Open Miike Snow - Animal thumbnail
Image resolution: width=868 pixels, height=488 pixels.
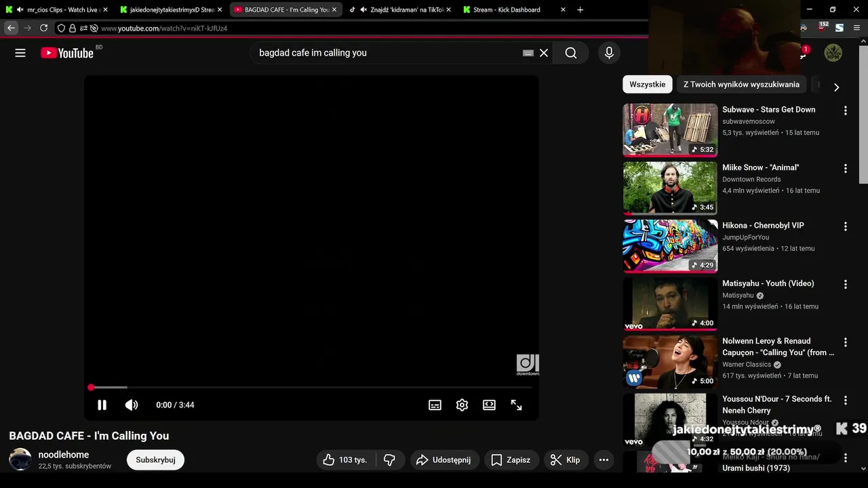point(670,188)
